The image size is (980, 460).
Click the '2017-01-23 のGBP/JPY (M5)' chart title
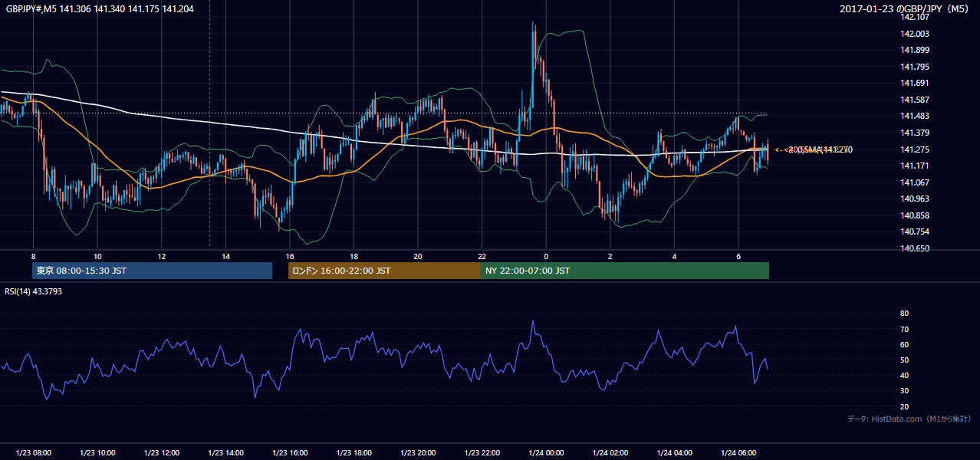tap(904, 8)
